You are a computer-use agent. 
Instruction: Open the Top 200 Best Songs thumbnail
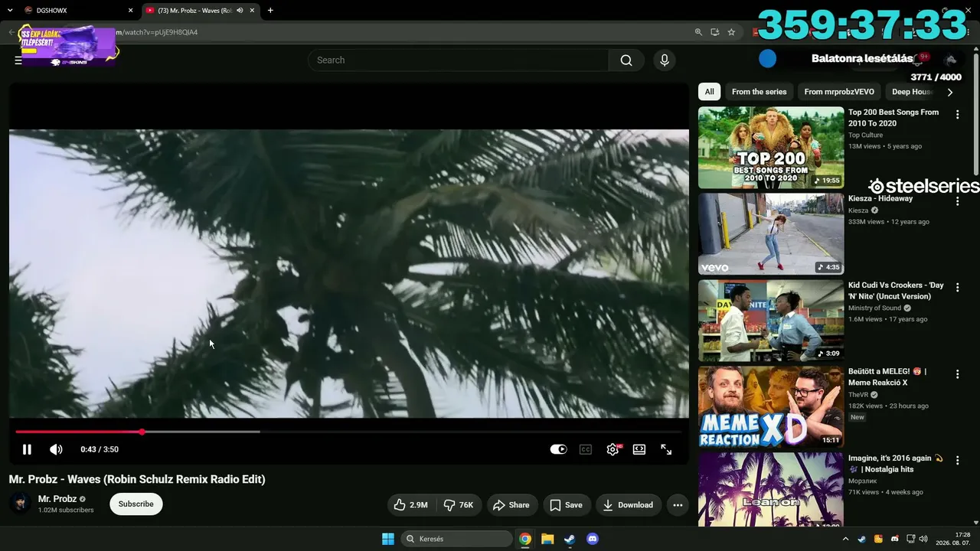[771, 148]
